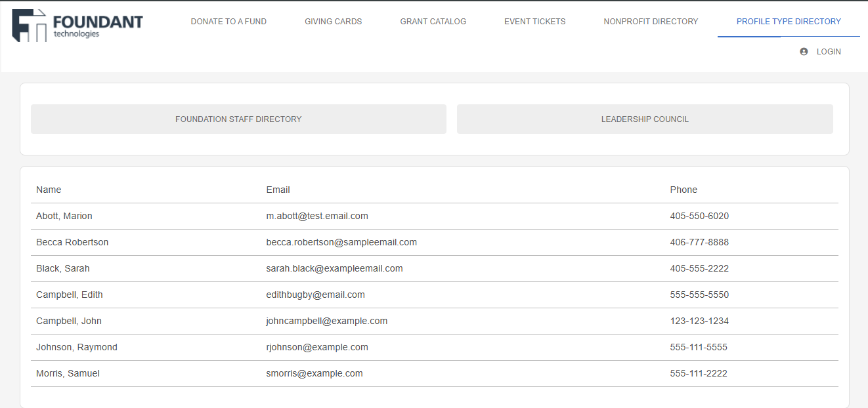This screenshot has height=408, width=868.
Task: Click becca.robertson@sampleemail.com email link
Action: click(341, 242)
